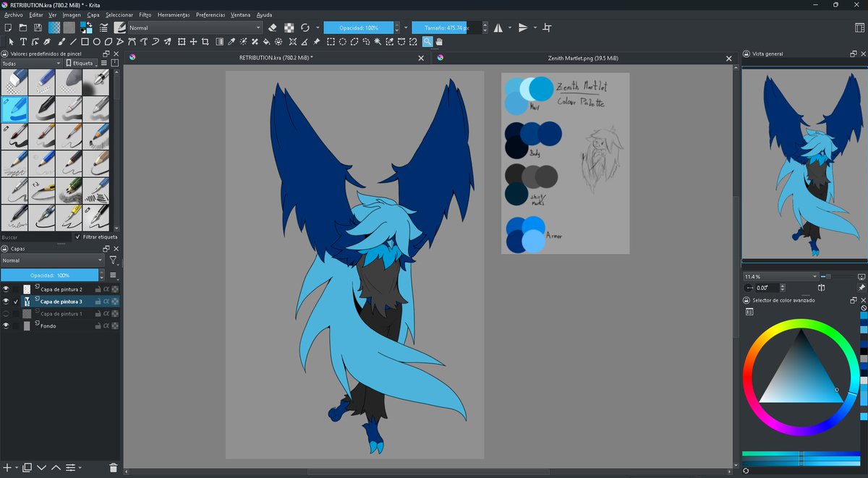This screenshot has width=868, height=478.
Task: Expand horizontal mirror options arrow
Action: (x=510, y=27)
